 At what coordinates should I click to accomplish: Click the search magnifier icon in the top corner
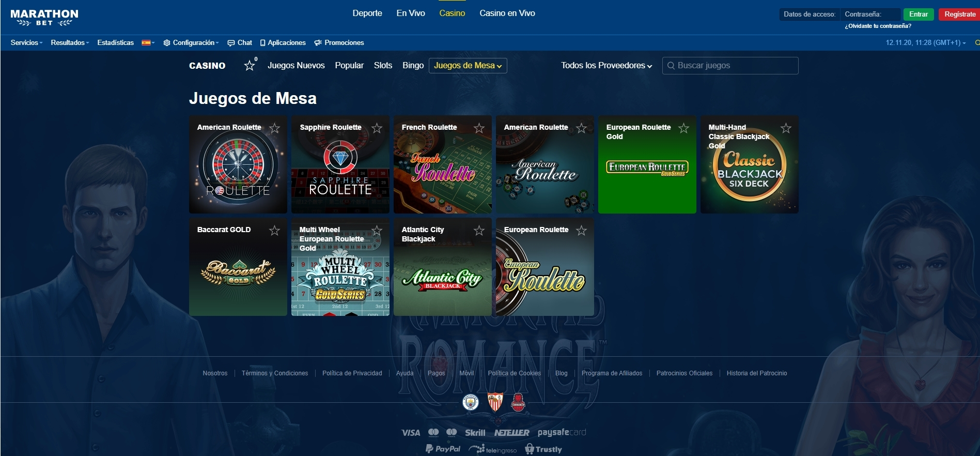point(977,43)
